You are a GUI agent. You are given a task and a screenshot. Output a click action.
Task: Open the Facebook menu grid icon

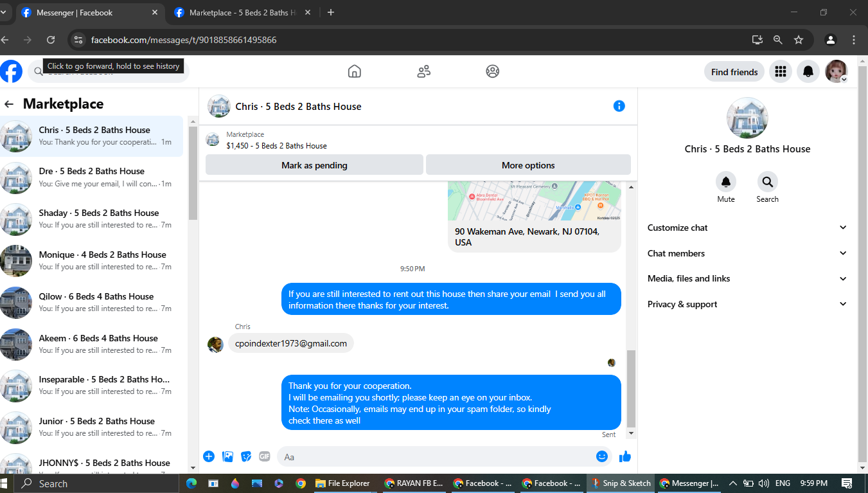781,72
